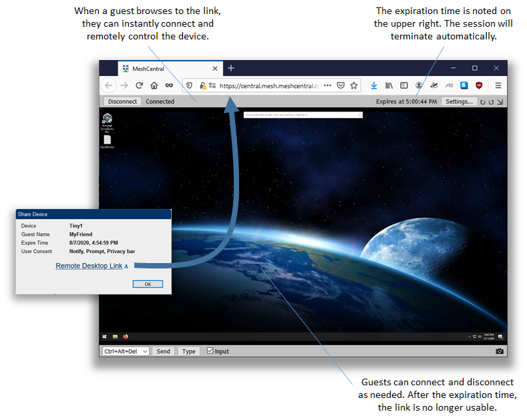The image size is (527, 420).
Task: Click the Send button
Action: [163, 351]
